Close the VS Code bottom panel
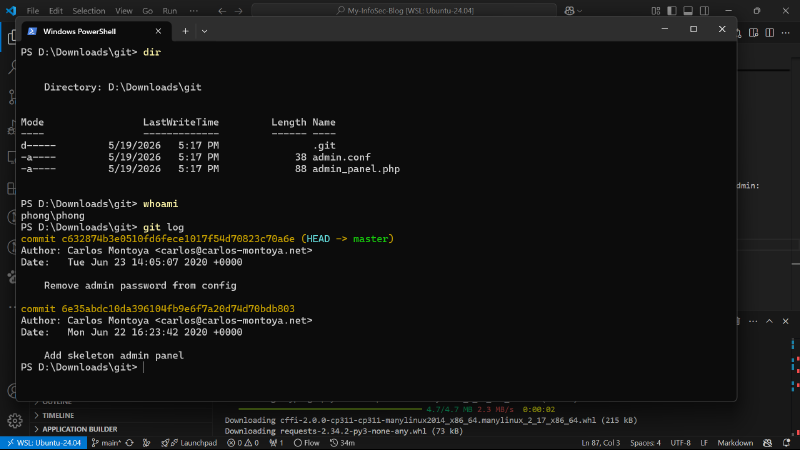The height and width of the screenshot is (450, 800). click(786, 321)
